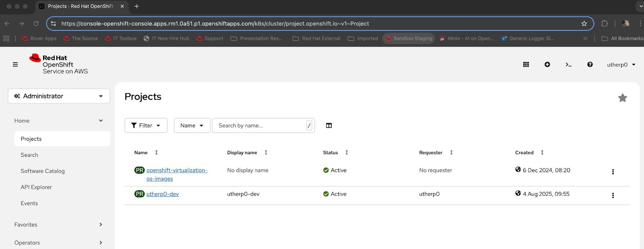
Task: Open the web terminal command line icon
Action: click(x=568, y=64)
